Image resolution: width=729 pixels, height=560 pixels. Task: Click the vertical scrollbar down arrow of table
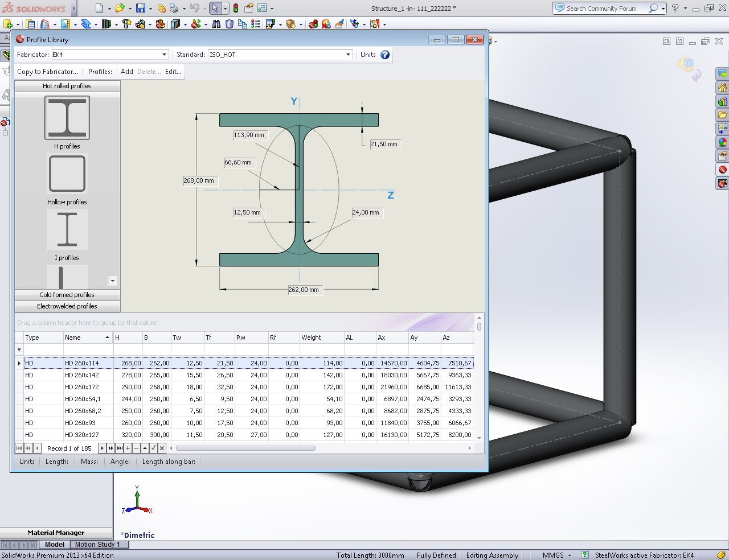tap(479, 438)
